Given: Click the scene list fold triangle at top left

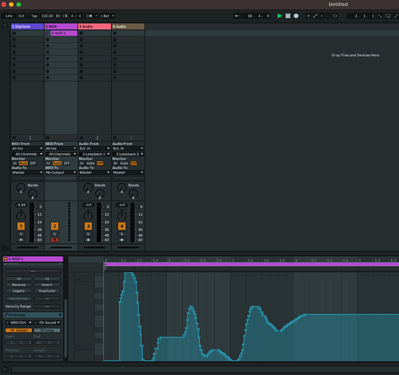Looking at the screenshot, I should [5, 26].
